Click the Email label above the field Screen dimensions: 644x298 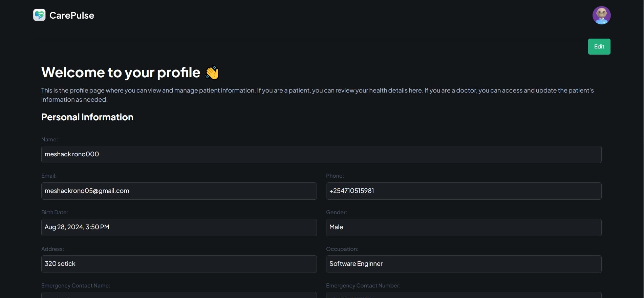point(49,176)
